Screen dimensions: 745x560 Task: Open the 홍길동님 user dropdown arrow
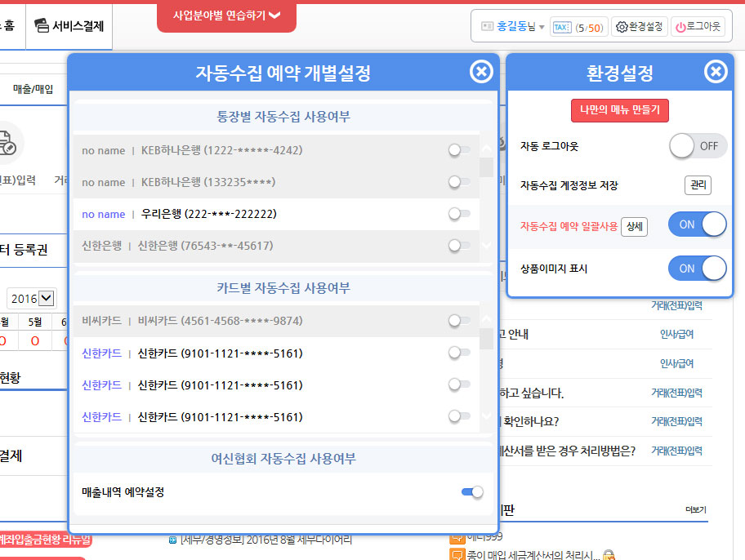(x=542, y=27)
